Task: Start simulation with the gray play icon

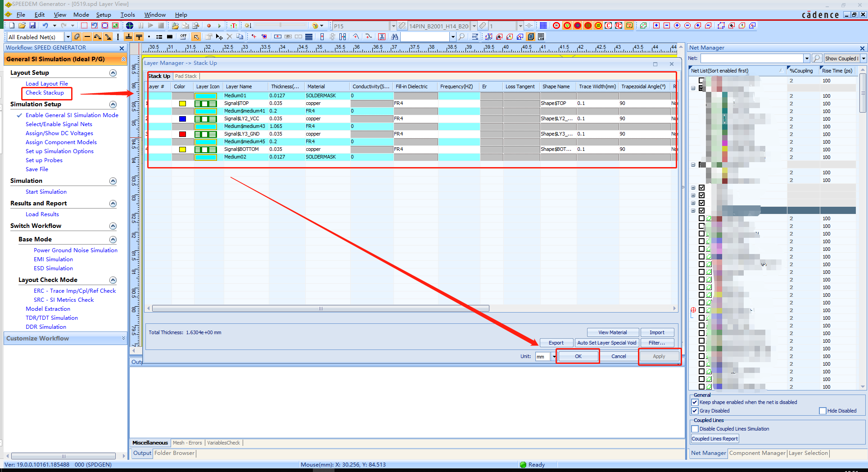Action: (x=151, y=26)
